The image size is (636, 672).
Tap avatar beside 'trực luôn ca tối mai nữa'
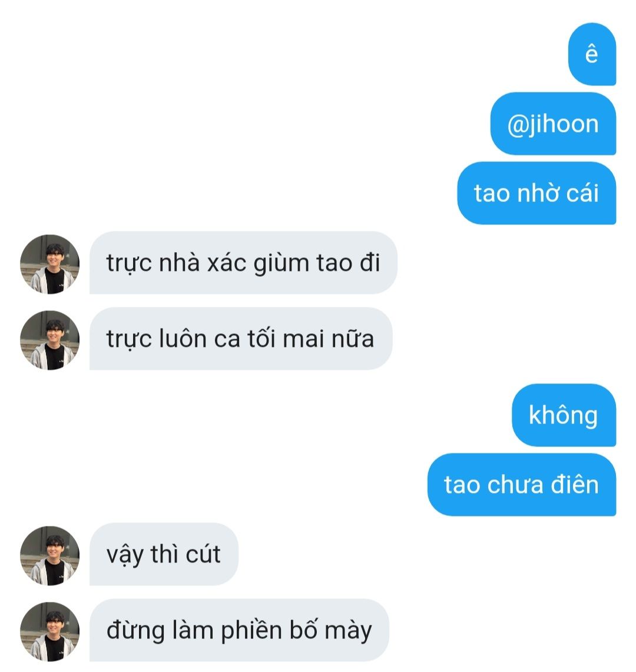click(x=49, y=340)
